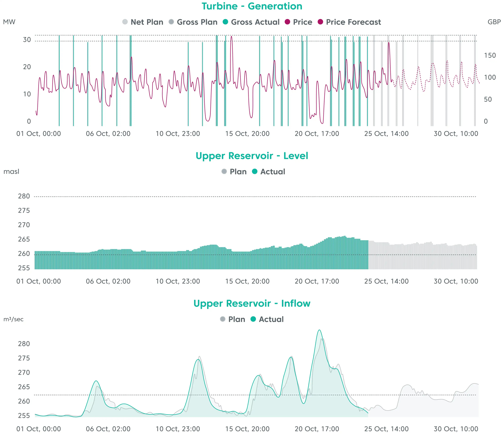
Task: Click the Upper Reservoir - Inflow title
Action: [252, 303]
